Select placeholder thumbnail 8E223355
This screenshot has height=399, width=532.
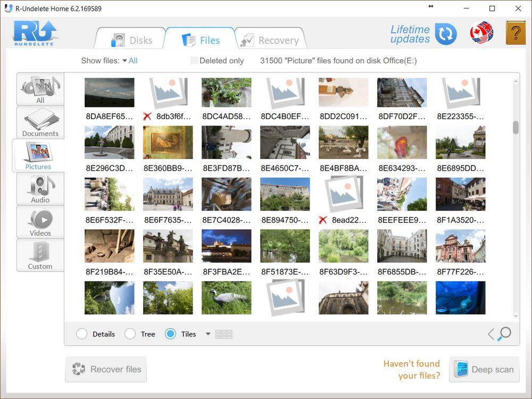click(x=460, y=93)
